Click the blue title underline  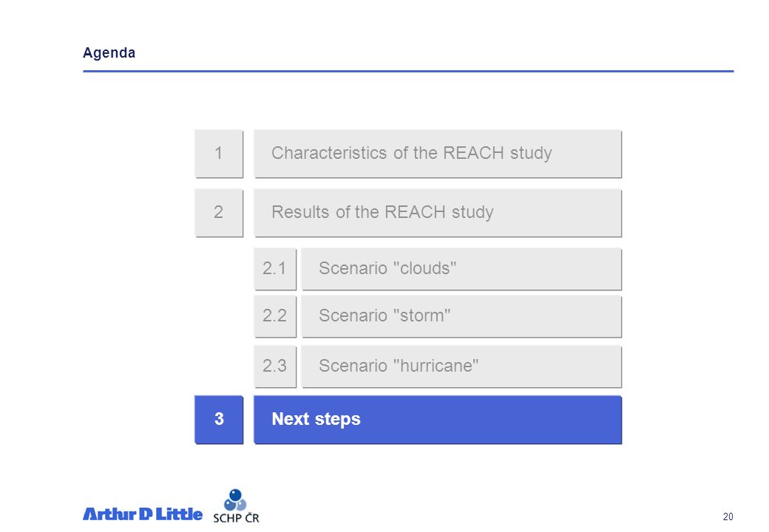408,71
